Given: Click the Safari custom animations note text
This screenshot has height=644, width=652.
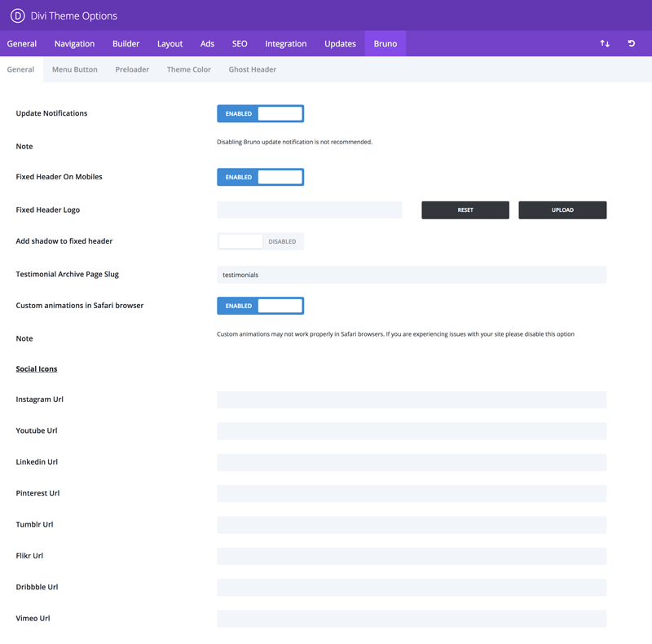Looking at the screenshot, I should [x=395, y=334].
